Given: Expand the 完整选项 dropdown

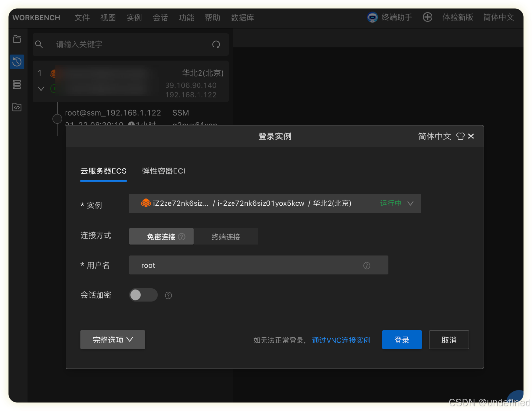Looking at the screenshot, I should [112, 340].
